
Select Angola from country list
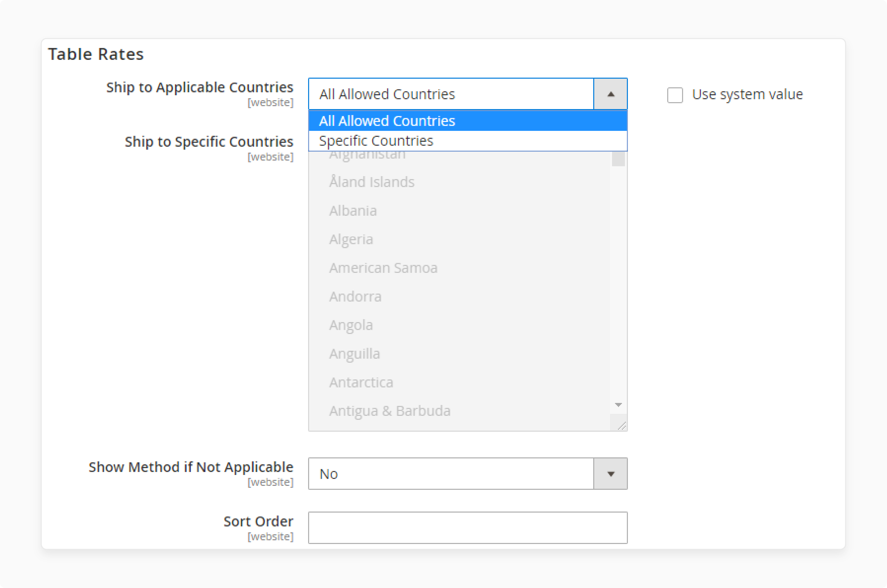(352, 325)
